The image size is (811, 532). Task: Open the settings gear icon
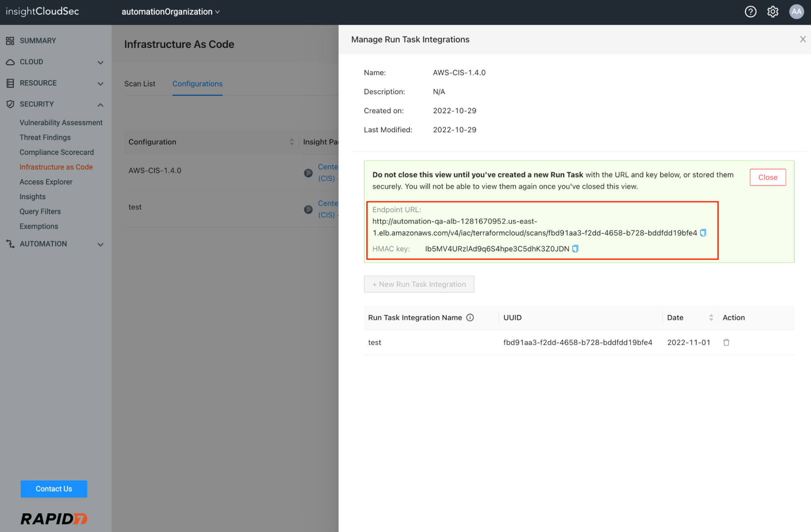pos(773,12)
